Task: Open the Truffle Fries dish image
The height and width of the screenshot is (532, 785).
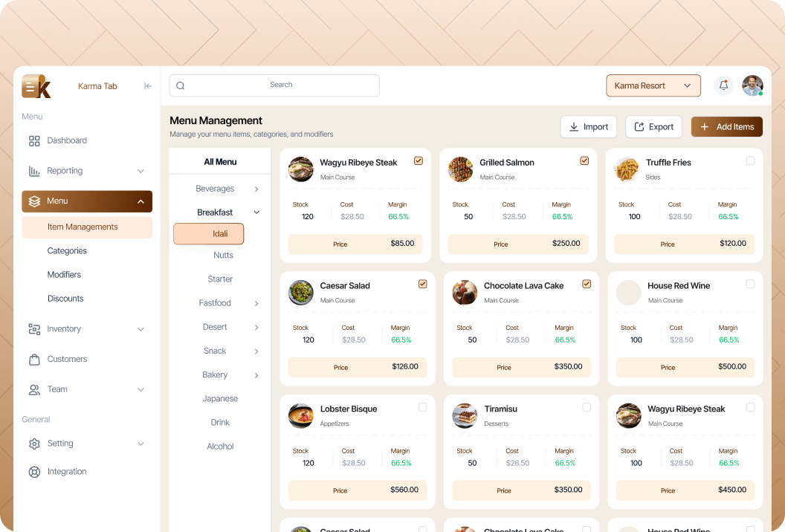Action: click(x=627, y=169)
